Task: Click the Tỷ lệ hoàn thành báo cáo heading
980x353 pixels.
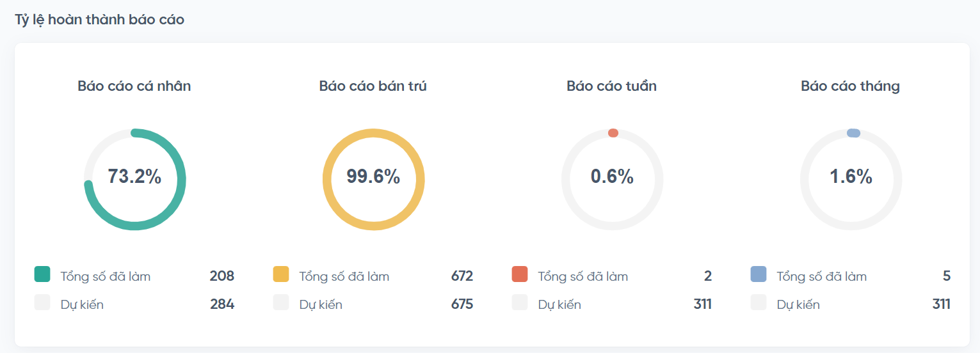Action: (x=100, y=20)
